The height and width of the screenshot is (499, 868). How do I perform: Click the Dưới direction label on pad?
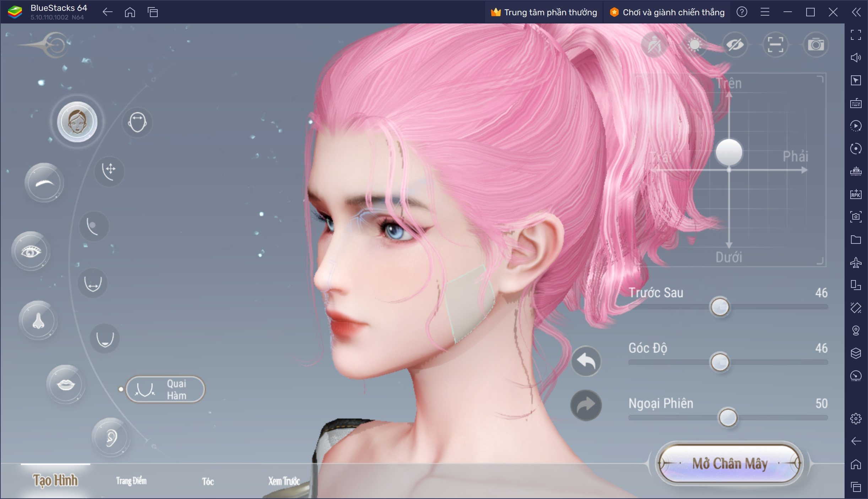pyautogui.click(x=729, y=257)
